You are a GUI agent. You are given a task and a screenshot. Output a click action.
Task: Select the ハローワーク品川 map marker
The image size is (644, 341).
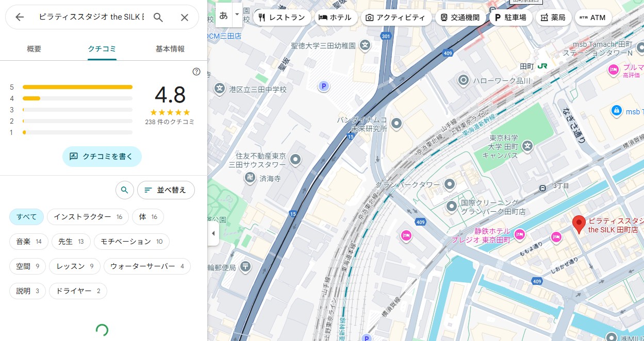(x=464, y=80)
